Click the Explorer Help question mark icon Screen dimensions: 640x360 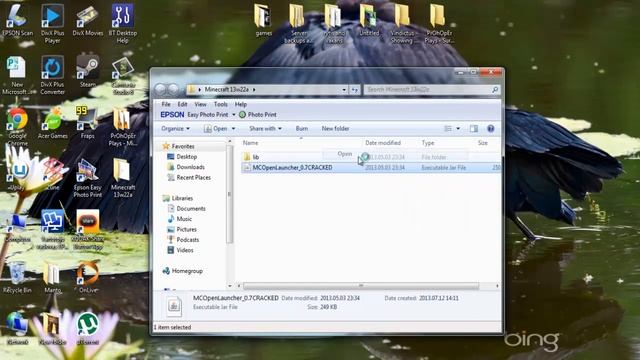[491, 129]
